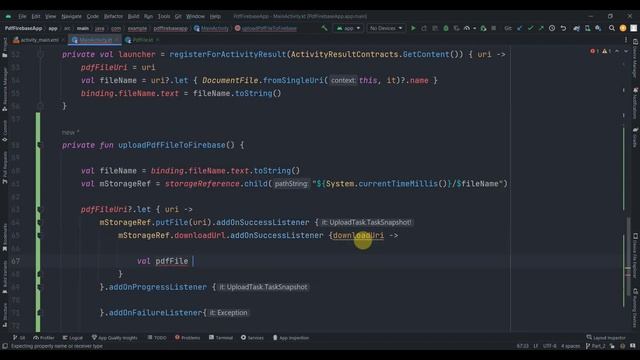Click the app breadcrumb segment
The height and width of the screenshot is (360, 640).
[x=53, y=29]
